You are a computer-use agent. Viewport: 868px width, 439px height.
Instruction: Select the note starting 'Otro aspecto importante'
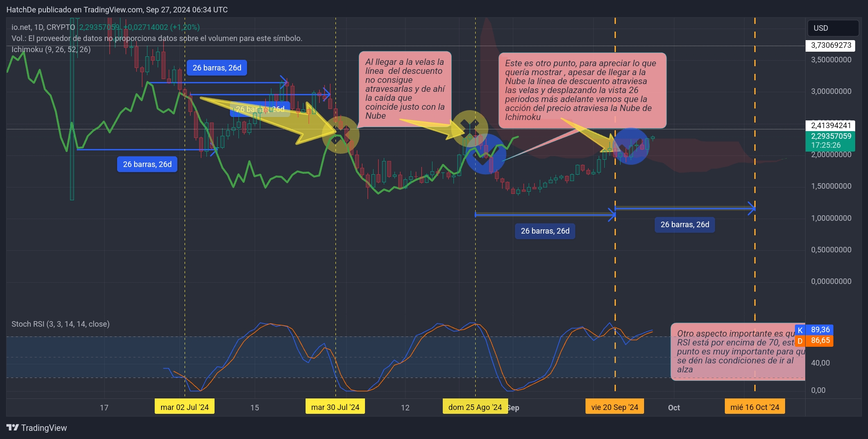point(738,351)
